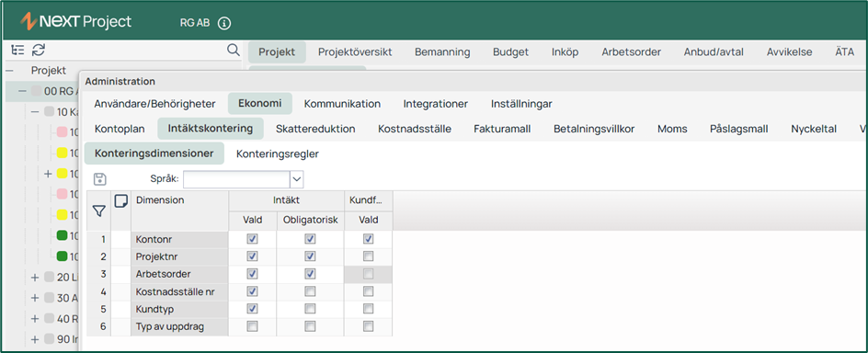Viewport: 868px width, 353px height.
Task: Go to the Budget tab
Action: (x=511, y=52)
